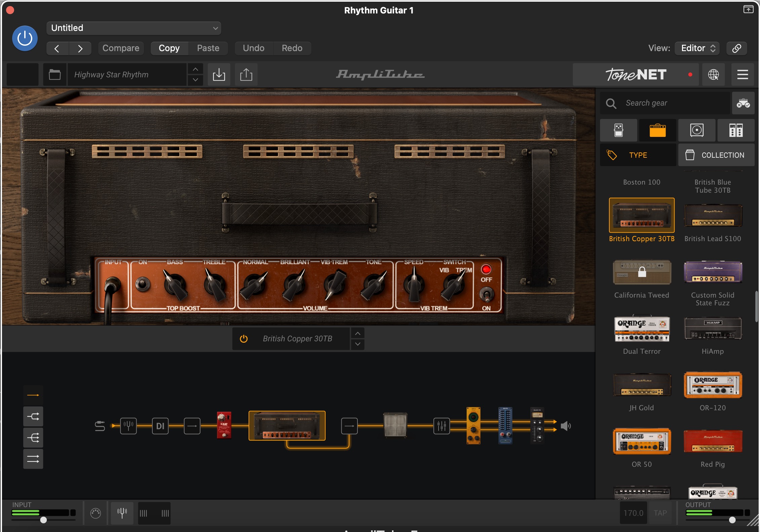Step to previous preset with up arrow
Screen dimensions: 760x532
tap(195, 69)
